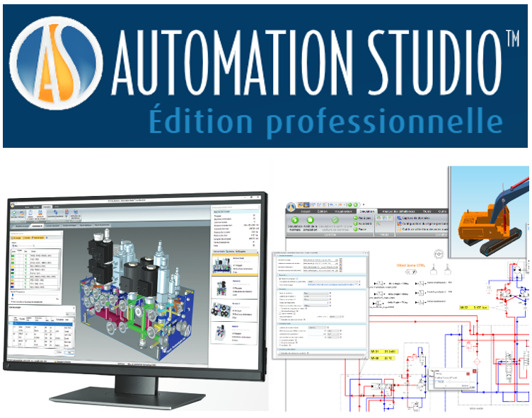Open the Accueil ribbon tab
Image resolution: width=532 pixels, height=418 pixels.
[306, 211]
